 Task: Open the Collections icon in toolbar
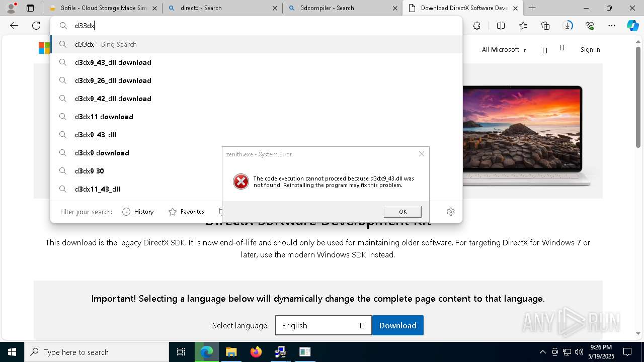[545, 26]
